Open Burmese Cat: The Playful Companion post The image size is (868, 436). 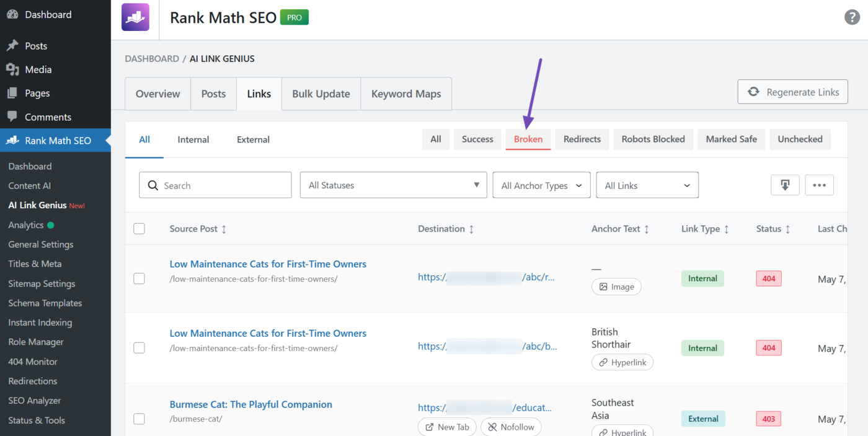pyautogui.click(x=251, y=404)
